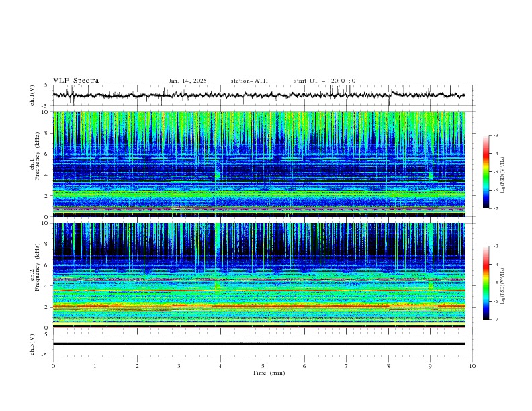
Task: Click the -7 tick on upper colorbar
Action: pyautogui.click(x=495, y=208)
